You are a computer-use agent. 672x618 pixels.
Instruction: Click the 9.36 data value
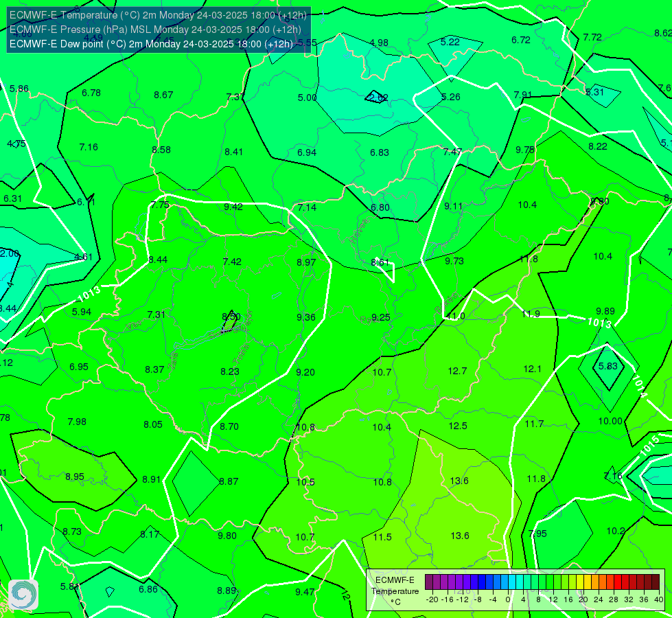point(305,317)
